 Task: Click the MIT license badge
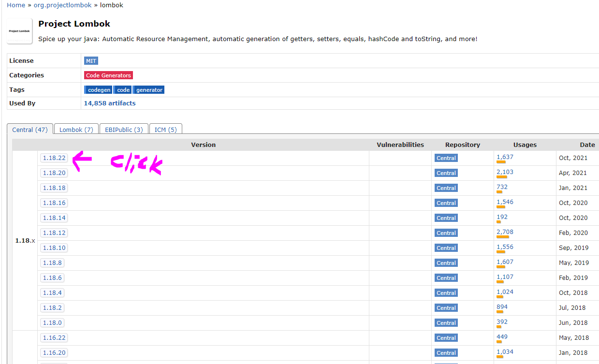pos(91,61)
